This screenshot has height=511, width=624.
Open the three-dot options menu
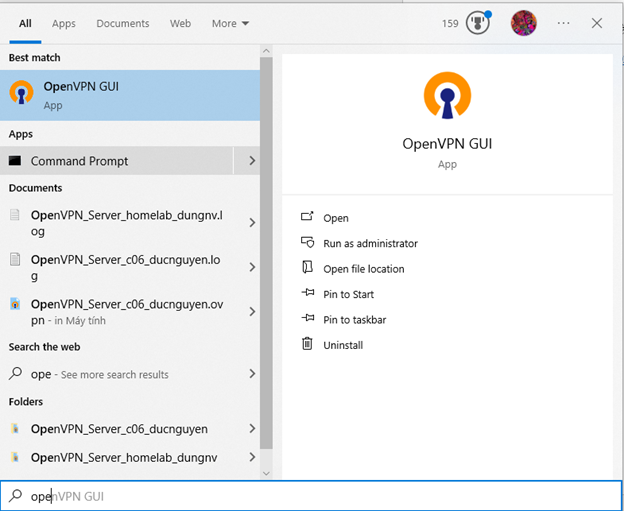(x=563, y=23)
